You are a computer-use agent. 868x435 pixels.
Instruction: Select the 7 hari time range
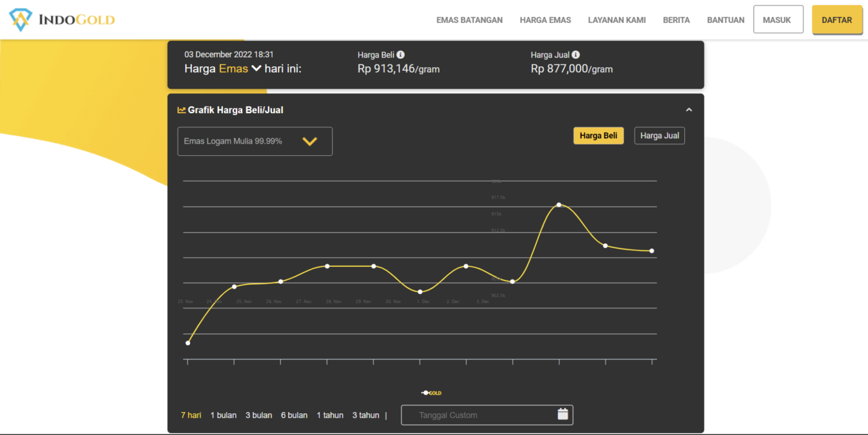pos(191,415)
